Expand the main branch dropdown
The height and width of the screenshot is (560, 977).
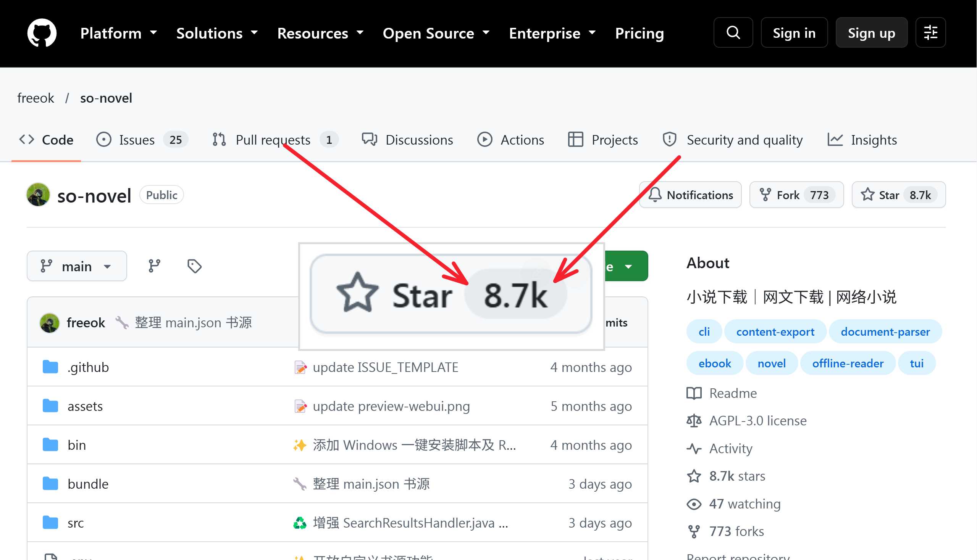click(x=77, y=266)
